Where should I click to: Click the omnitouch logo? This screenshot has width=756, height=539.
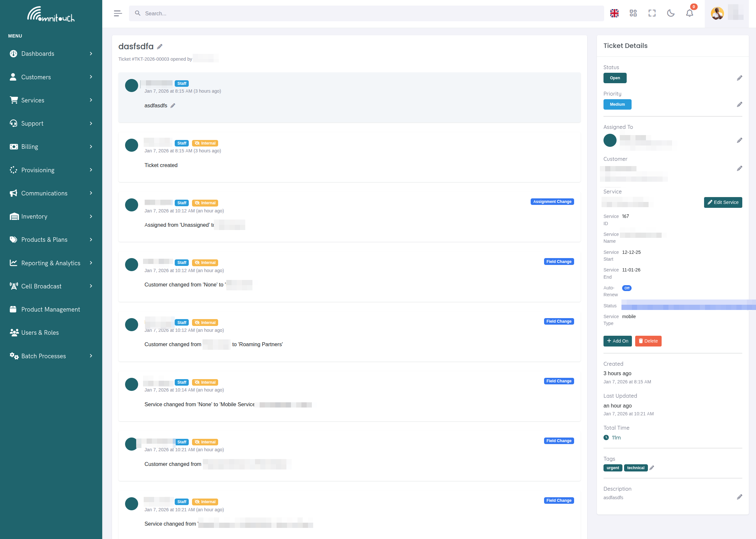click(x=51, y=14)
